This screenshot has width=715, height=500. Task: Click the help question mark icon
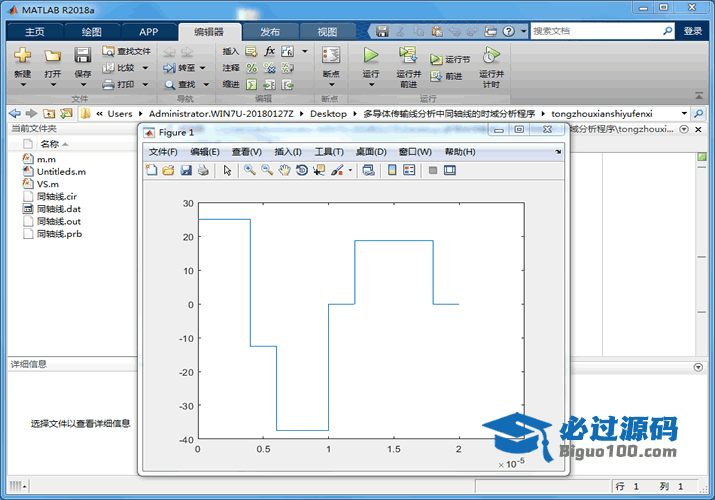point(508,31)
